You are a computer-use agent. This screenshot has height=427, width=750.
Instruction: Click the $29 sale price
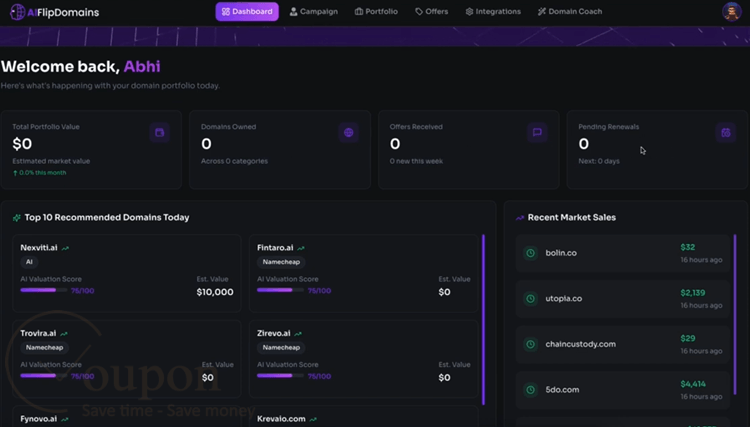tap(688, 339)
